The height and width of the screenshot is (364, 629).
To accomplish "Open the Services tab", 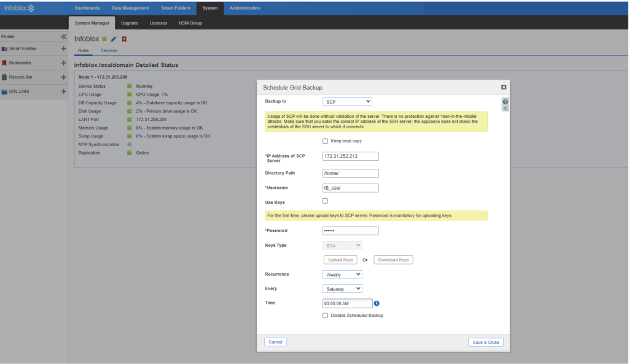I will coord(109,50).
